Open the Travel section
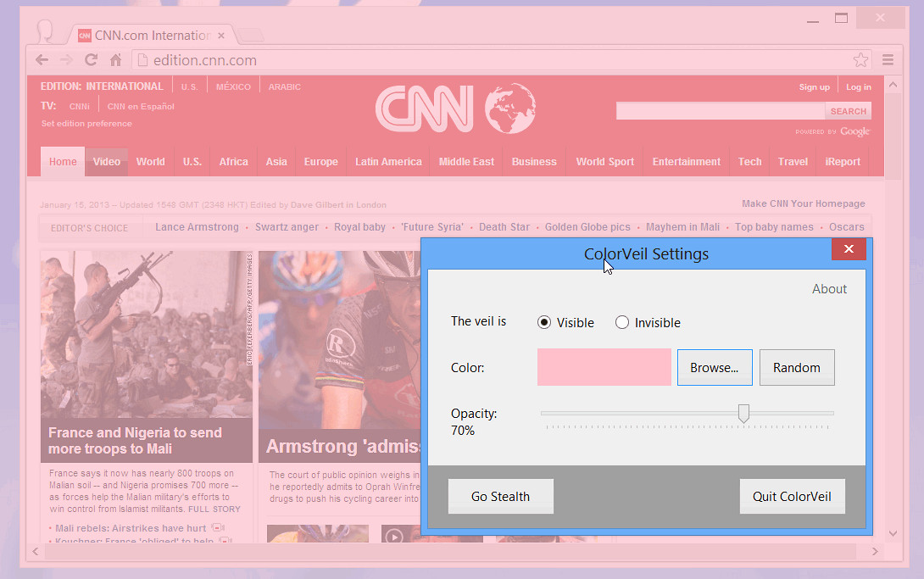 point(793,161)
